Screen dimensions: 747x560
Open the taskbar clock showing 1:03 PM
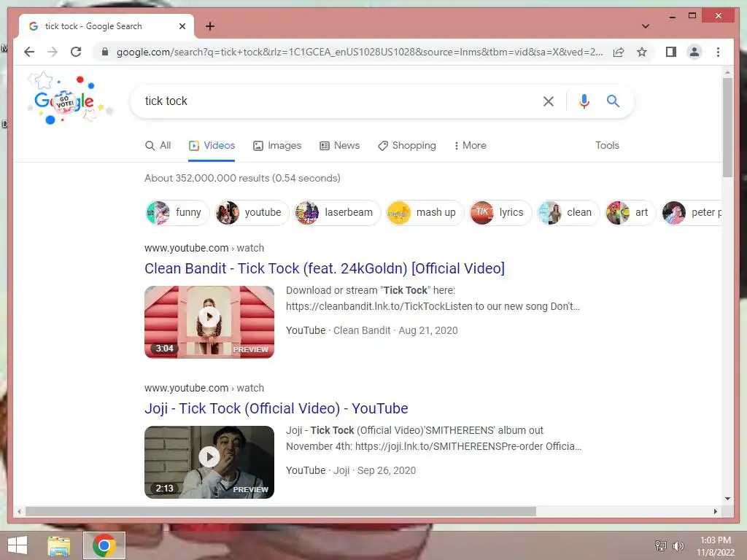[x=716, y=546]
